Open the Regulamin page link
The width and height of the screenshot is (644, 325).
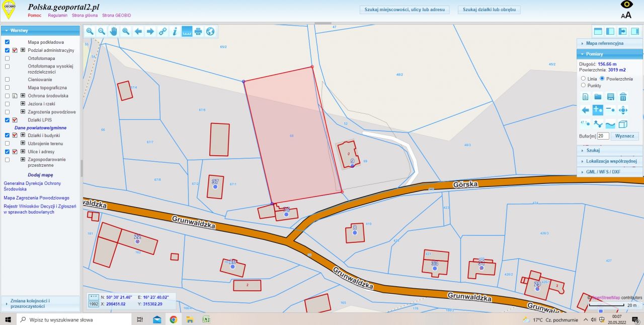coord(58,16)
